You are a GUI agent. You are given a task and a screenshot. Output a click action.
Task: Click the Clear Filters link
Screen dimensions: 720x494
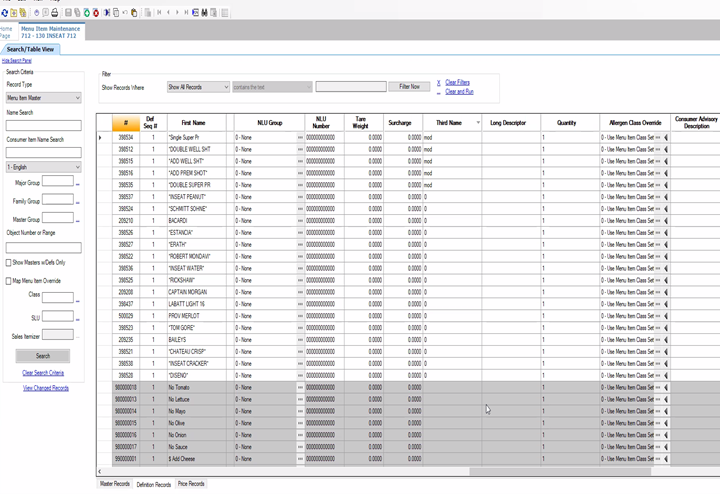(457, 83)
